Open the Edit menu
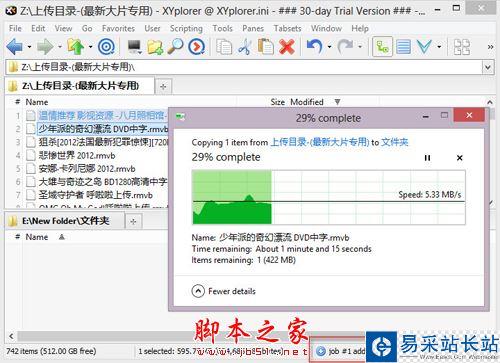Viewport: 500px width, 363px height. pyautogui.click(x=38, y=29)
